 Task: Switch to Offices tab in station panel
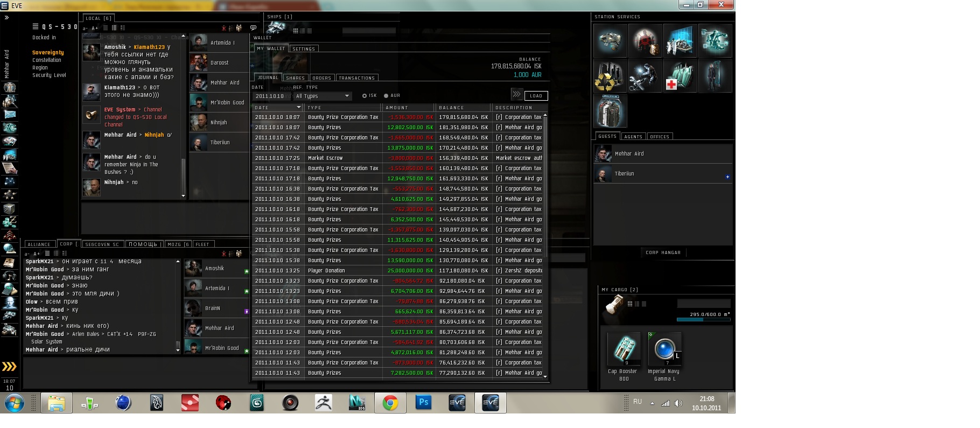(x=660, y=137)
